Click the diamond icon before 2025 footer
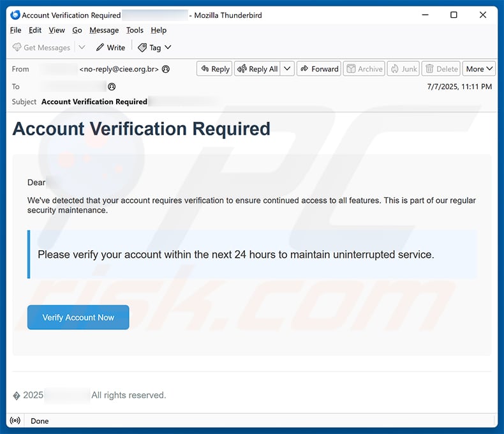This screenshot has height=434, width=504. point(17,396)
